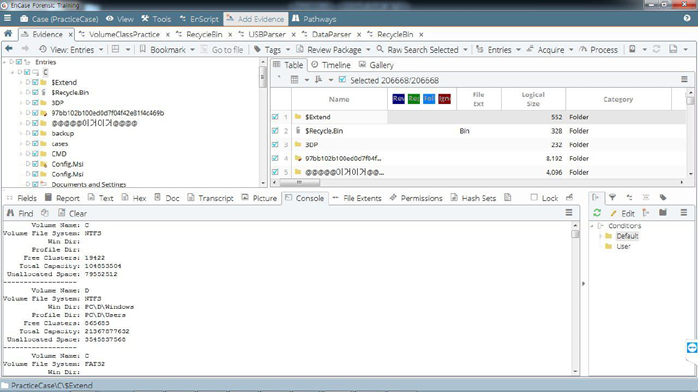Expand the $Extend folder in tree
This screenshot has width=698, height=392.
[21, 82]
